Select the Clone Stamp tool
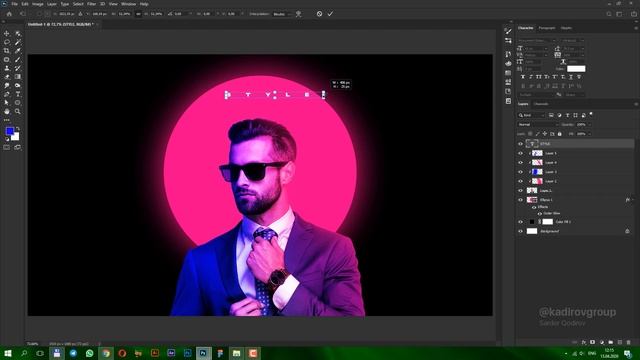The width and height of the screenshot is (640, 360). pyautogui.click(x=7, y=68)
